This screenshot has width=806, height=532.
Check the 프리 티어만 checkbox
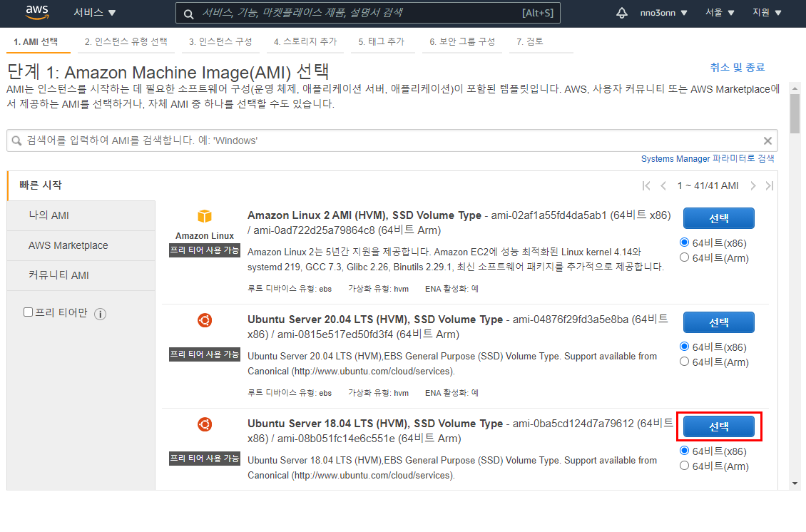click(x=29, y=312)
